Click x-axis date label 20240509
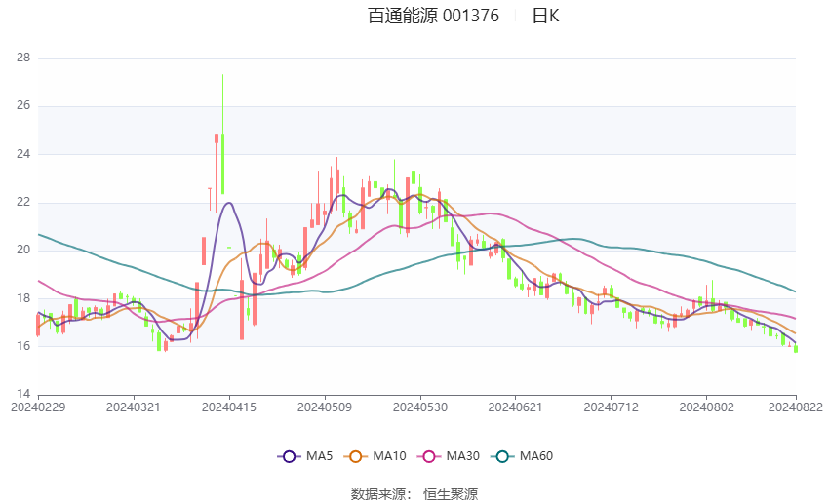Image resolution: width=829 pixels, height=504 pixels. click(325, 407)
